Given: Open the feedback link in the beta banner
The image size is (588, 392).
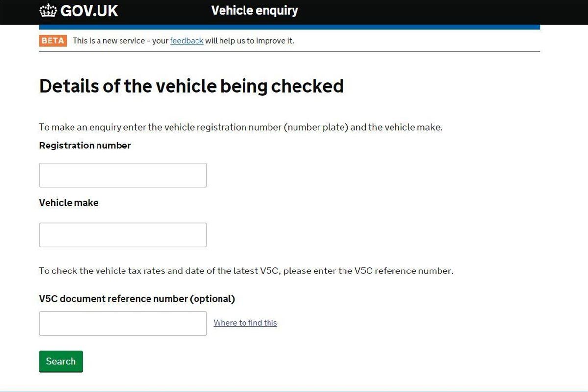Looking at the screenshot, I should tap(187, 41).
